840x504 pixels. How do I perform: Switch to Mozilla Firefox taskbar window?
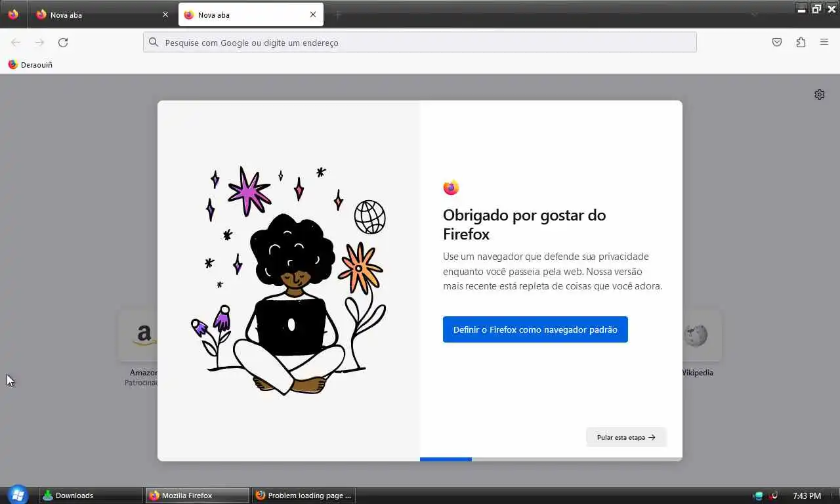point(198,495)
